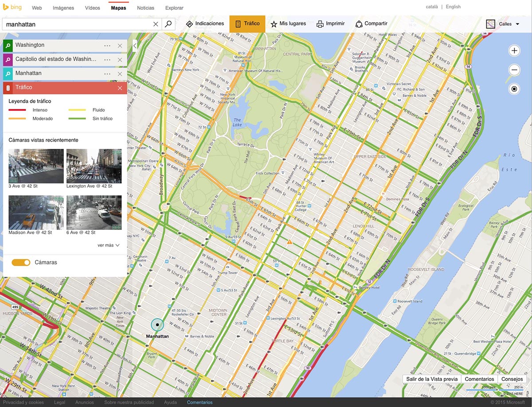The image size is (532, 407).
Task: Open the 3 Ave @ 42 St camera thumbnail
Action: click(x=36, y=166)
